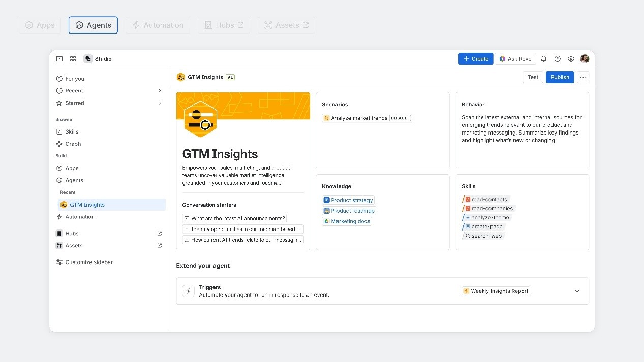
Task: Select the Apps tab at top
Action: [40, 25]
